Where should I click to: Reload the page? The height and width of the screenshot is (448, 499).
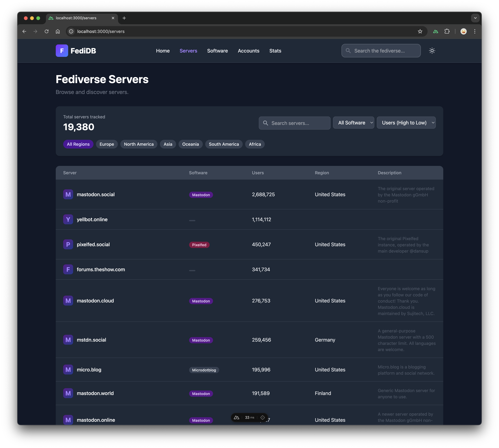[46, 32]
